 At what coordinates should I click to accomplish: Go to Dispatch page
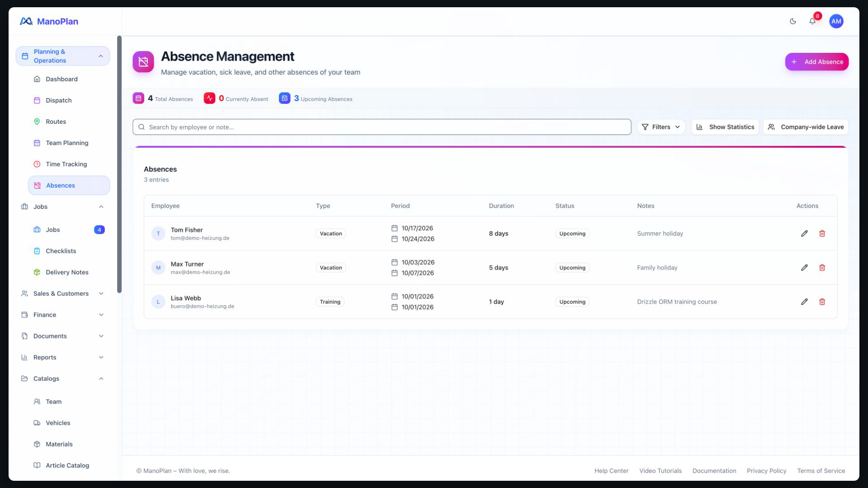point(69,100)
